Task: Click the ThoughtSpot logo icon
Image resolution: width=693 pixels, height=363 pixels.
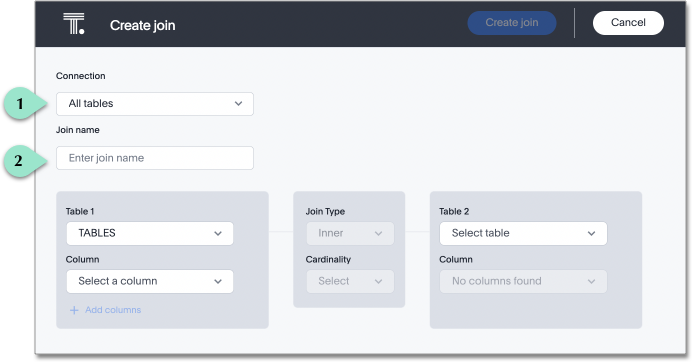Action: coord(74,23)
